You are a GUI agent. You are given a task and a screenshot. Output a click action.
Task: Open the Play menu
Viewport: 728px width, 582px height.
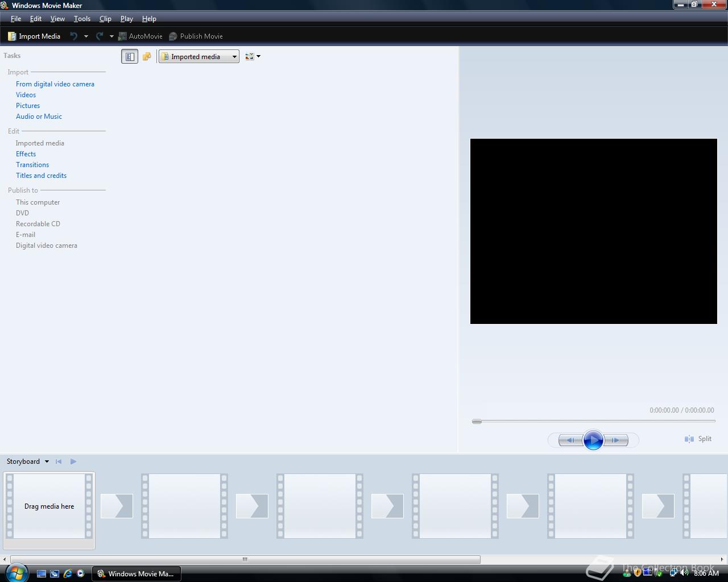pyautogui.click(x=126, y=19)
